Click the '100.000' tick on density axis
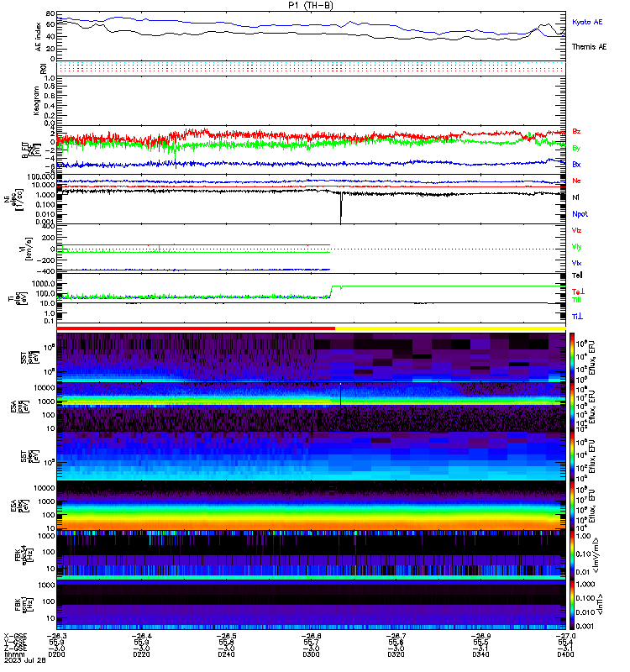The image size is (630, 672). click(x=41, y=177)
